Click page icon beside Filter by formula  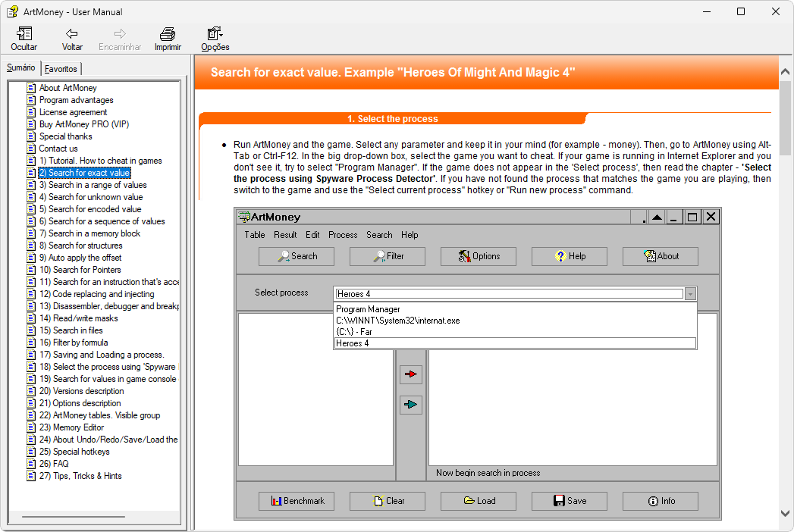pos(31,343)
